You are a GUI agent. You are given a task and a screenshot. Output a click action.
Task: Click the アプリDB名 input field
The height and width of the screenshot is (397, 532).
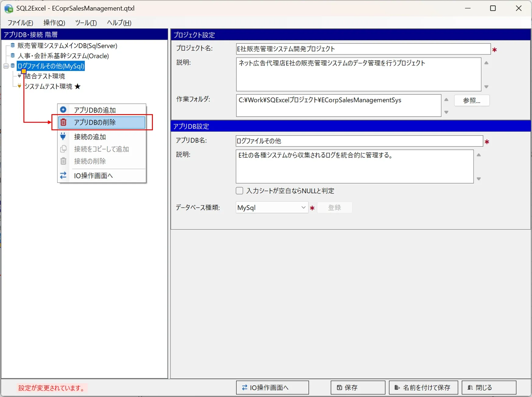[x=359, y=141]
